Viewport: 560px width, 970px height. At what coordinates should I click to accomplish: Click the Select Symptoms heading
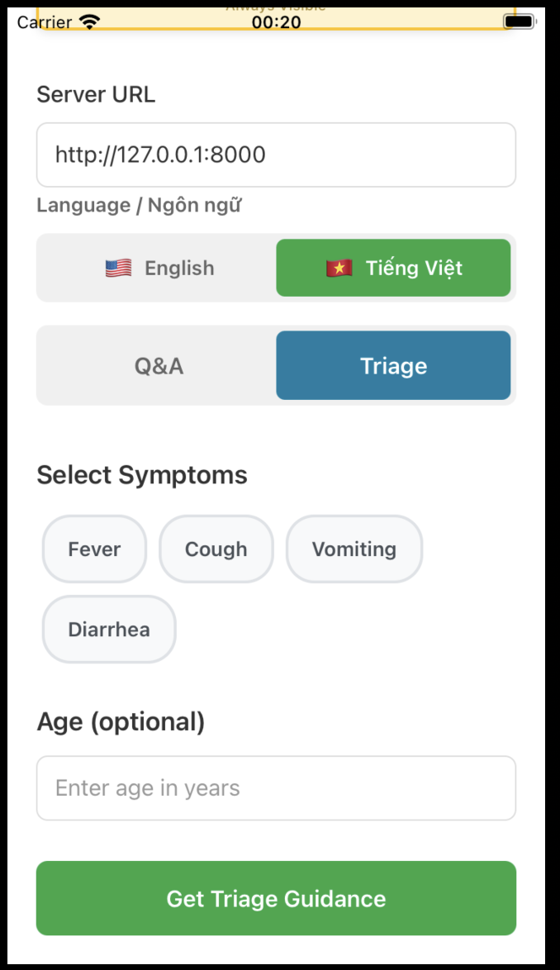(142, 474)
